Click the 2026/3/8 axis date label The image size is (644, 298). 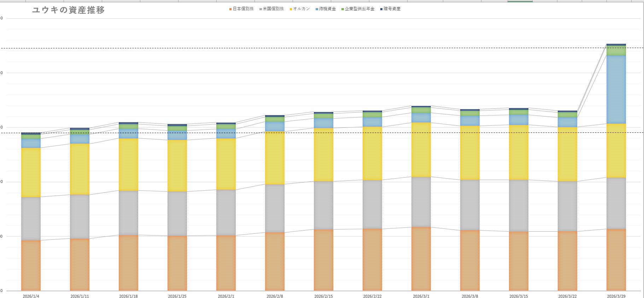(470, 296)
